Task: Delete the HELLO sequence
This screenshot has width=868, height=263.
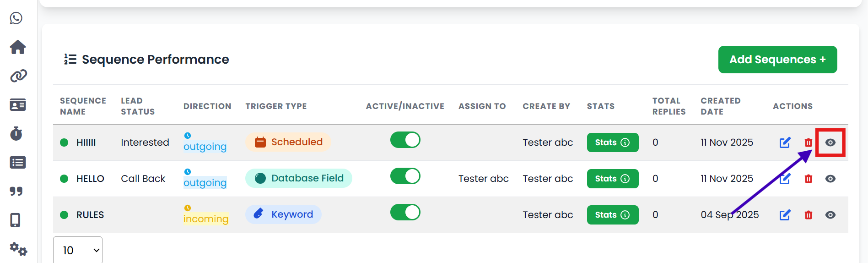Action: pyautogui.click(x=809, y=179)
